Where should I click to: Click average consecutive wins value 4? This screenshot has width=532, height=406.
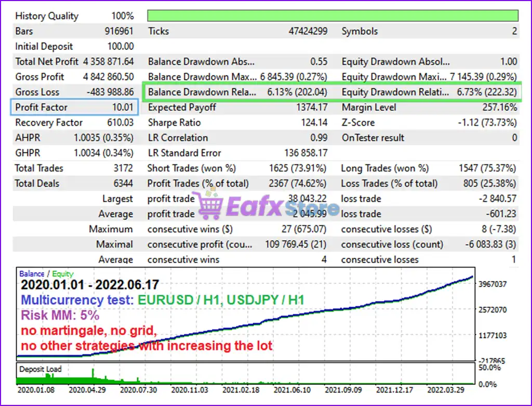[324, 260]
